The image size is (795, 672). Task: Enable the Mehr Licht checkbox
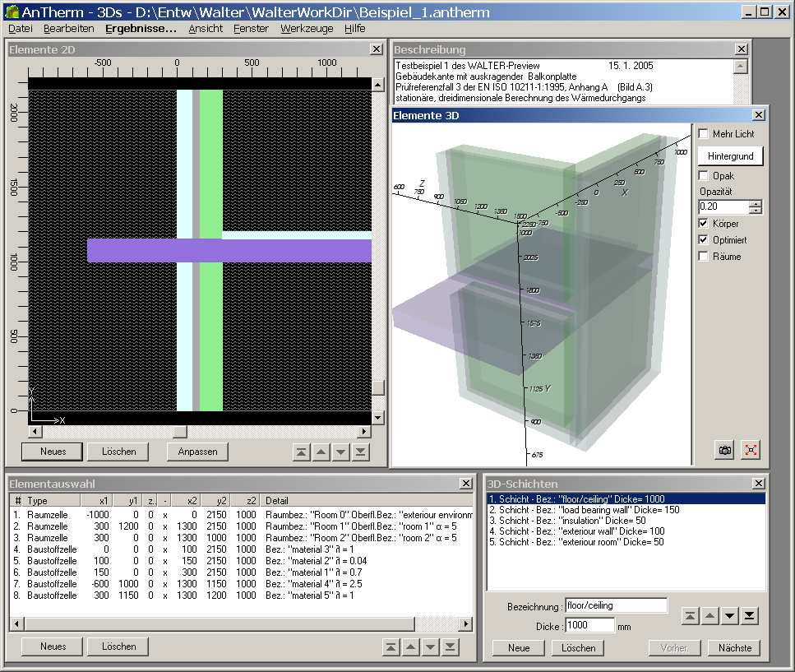(x=703, y=133)
